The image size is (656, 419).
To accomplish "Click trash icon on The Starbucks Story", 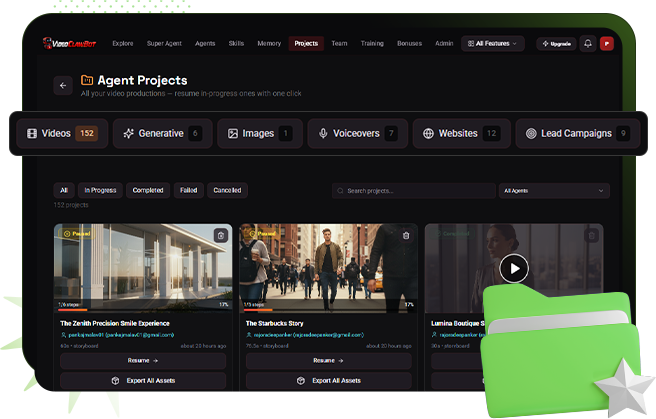I will [406, 235].
